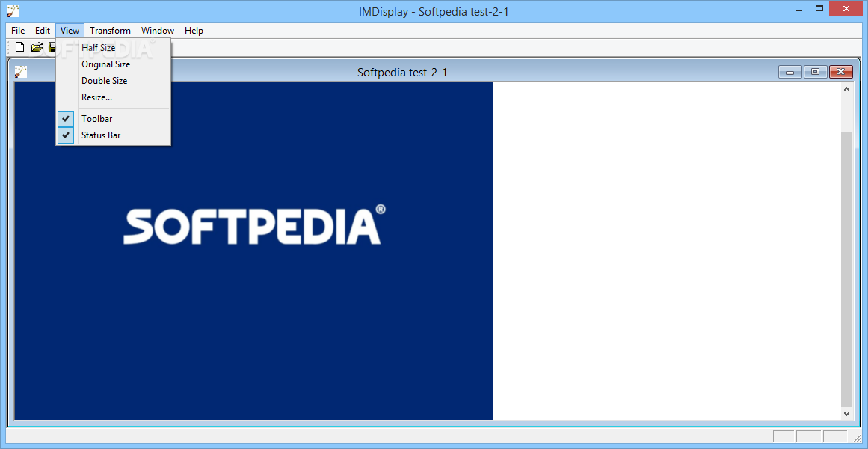Click the Softpedia test-2-1 child window icon

[x=20, y=72]
